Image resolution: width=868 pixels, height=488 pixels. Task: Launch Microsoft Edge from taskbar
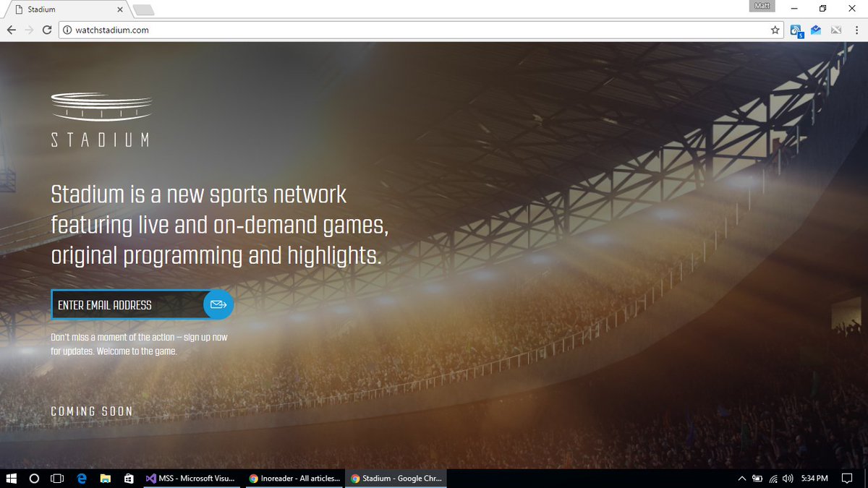(82, 478)
